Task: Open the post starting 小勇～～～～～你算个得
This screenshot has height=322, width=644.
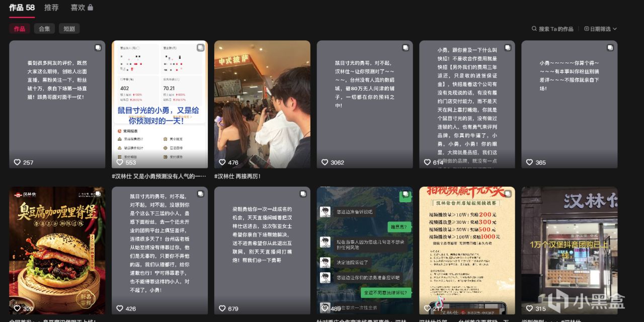Action: click(570, 104)
